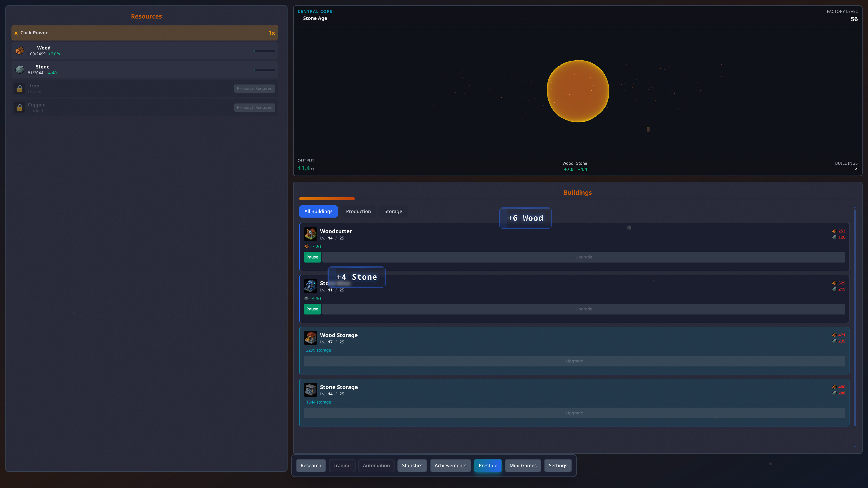Open the Prestige panel
The width and height of the screenshot is (868, 488).
coord(488,465)
